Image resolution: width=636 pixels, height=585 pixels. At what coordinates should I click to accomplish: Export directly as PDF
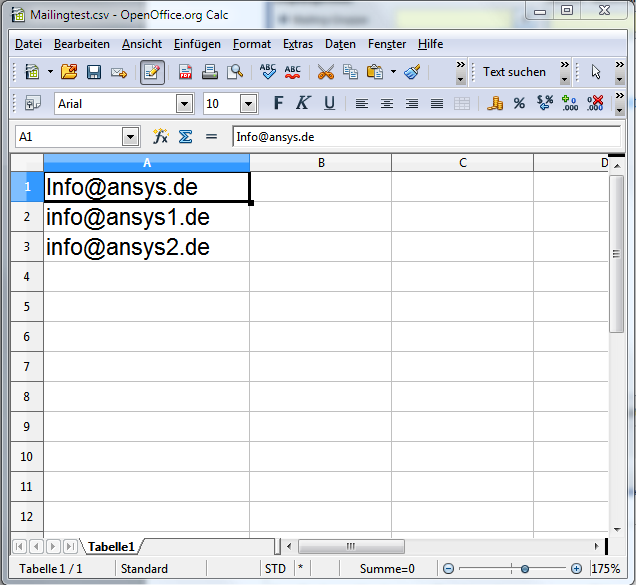pos(185,72)
